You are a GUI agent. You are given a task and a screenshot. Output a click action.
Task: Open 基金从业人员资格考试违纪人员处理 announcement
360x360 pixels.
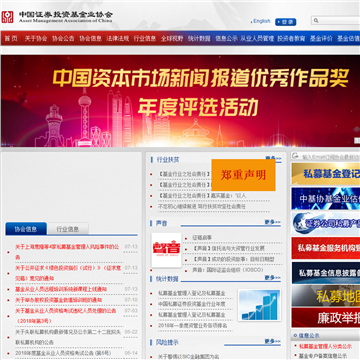pos(66,316)
